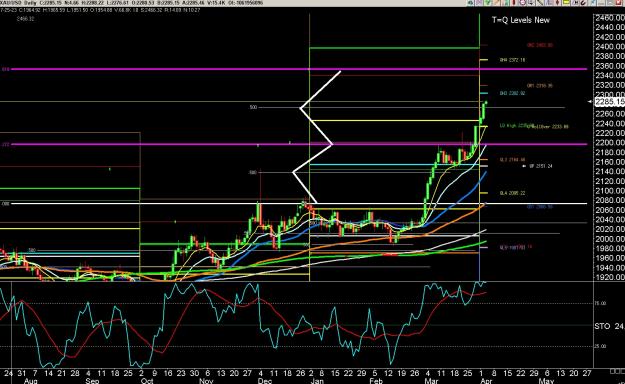Viewport: 625px width, 384px height.
Task: Click the Jan month label on time axis
Action: click(317, 381)
